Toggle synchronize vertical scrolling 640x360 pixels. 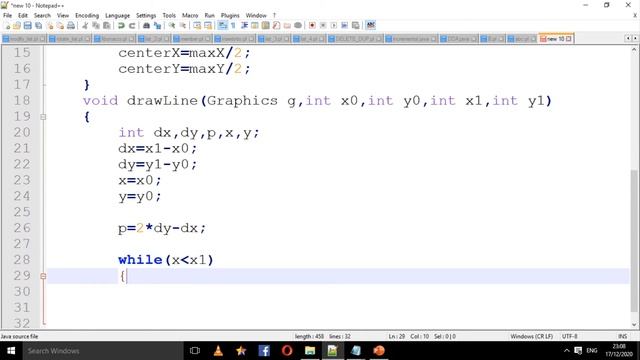point(197,26)
